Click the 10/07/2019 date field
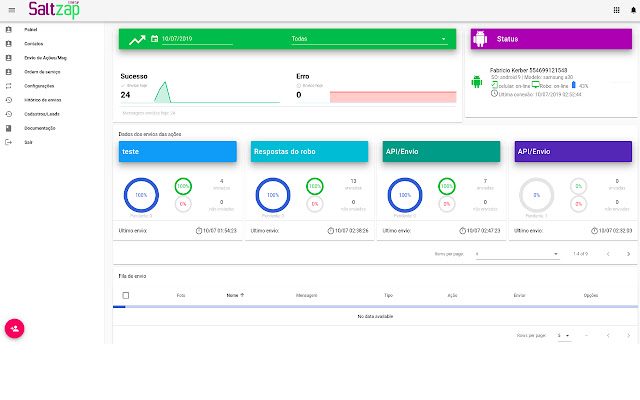640x400 pixels. coord(197,39)
